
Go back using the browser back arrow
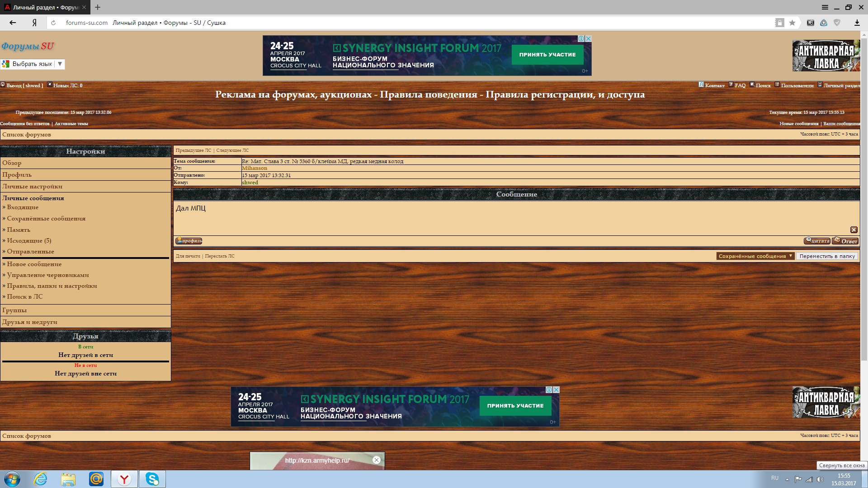(x=13, y=23)
